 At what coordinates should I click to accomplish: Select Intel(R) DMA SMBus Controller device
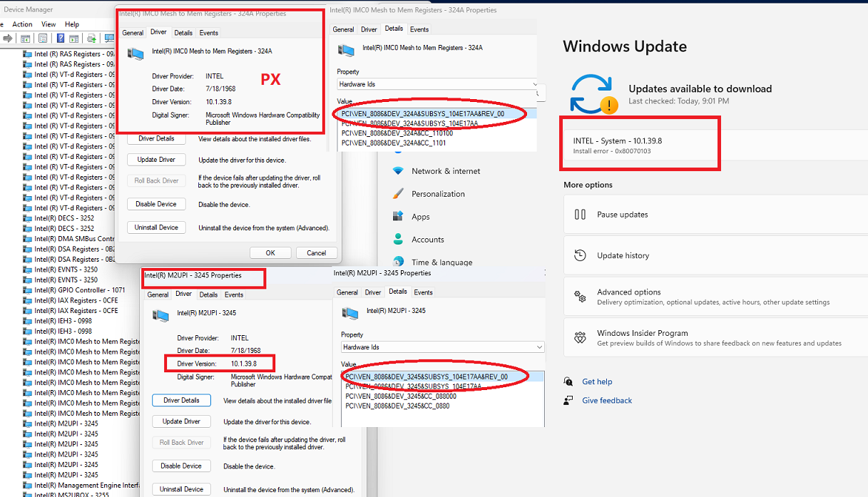(74, 239)
